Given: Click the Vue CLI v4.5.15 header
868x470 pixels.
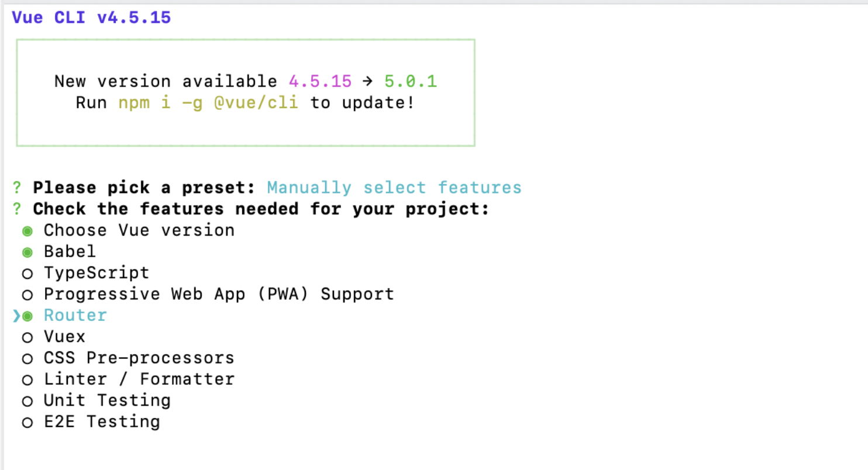Looking at the screenshot, I should tap(91, 18).
